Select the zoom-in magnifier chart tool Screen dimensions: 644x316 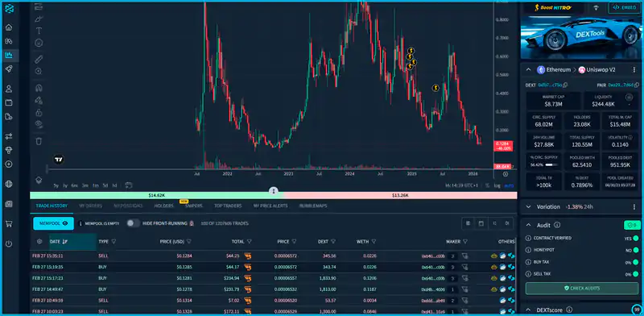39,71
